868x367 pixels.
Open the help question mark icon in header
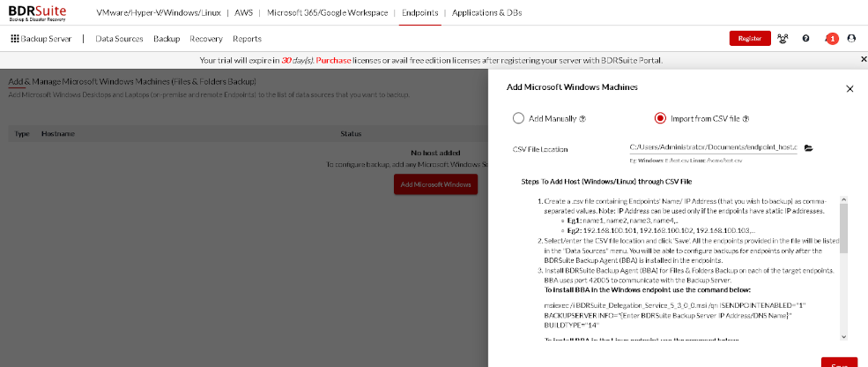[x=806, y=39]
